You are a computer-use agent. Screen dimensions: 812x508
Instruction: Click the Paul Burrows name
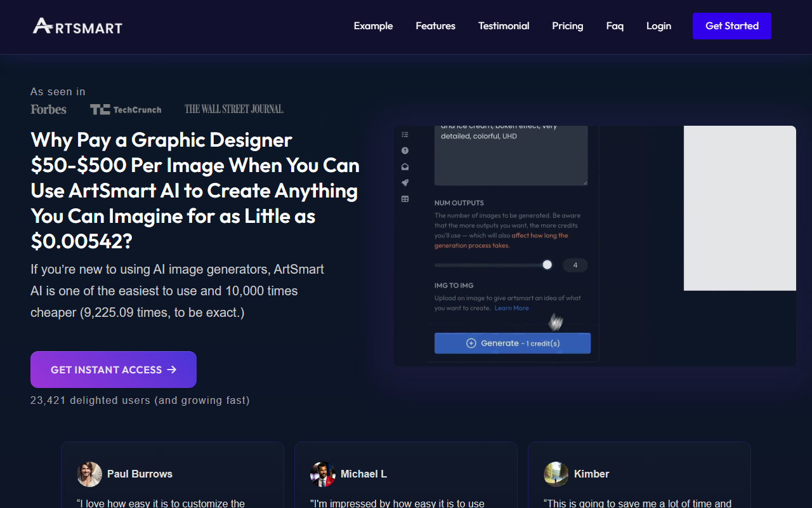(140, 474)
